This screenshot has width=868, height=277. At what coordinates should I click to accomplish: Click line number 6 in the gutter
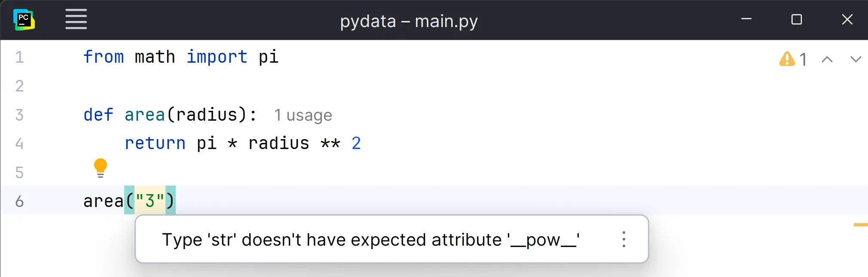pyautogui.click(x=19, y=201)
